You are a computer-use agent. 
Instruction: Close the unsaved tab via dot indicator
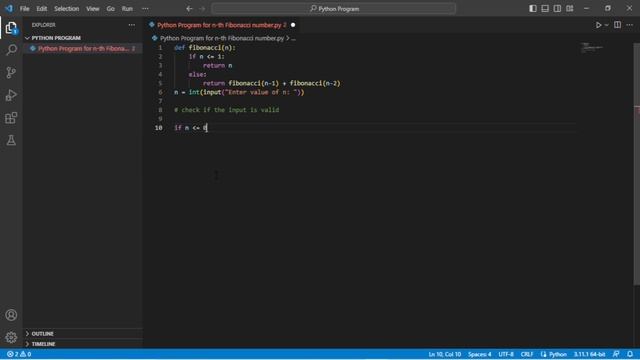point(293,25)
